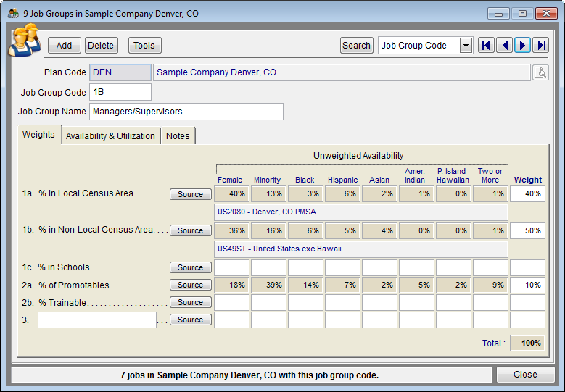This screenshot has width=565, height=392.
Task: Go to the first job group record
Action: coord(486,46)
